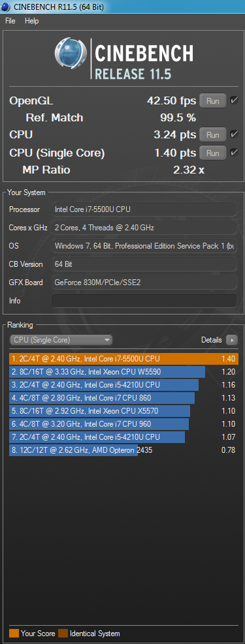The image size is (245, 644).
Task: Run the OpenGL benchmark
Action: click(x=213, y=100)
